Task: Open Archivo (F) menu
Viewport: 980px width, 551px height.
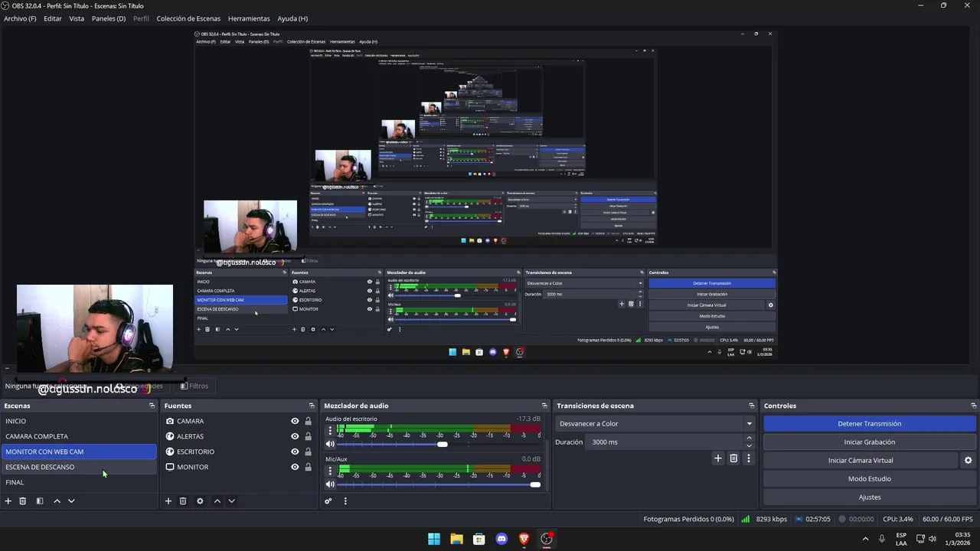Action: coord(20,18)
